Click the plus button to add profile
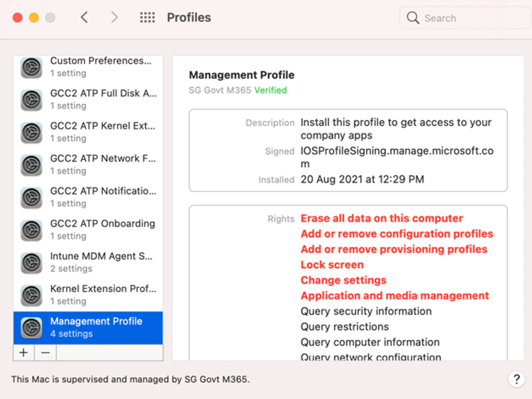This screenshot has width=532, height=399. [x=24, y=353]
